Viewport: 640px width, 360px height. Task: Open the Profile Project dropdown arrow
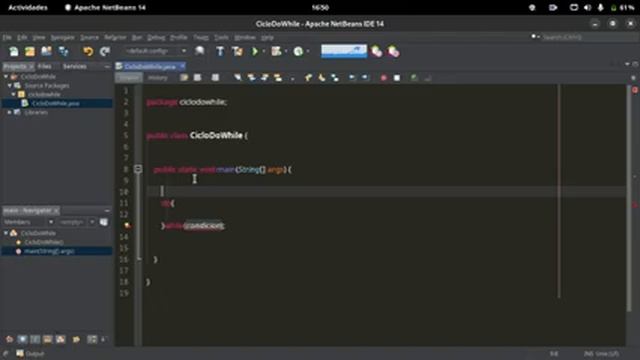coord(308,51)
